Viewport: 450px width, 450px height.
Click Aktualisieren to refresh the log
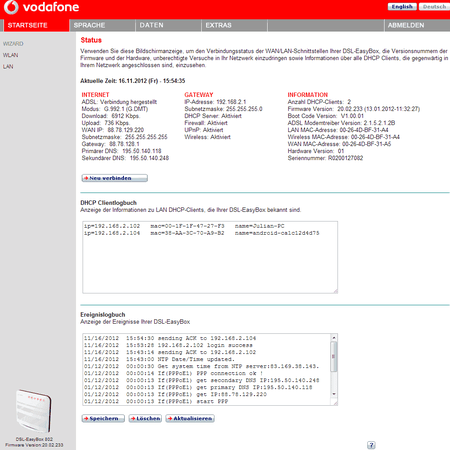click(x=190, y=418)
